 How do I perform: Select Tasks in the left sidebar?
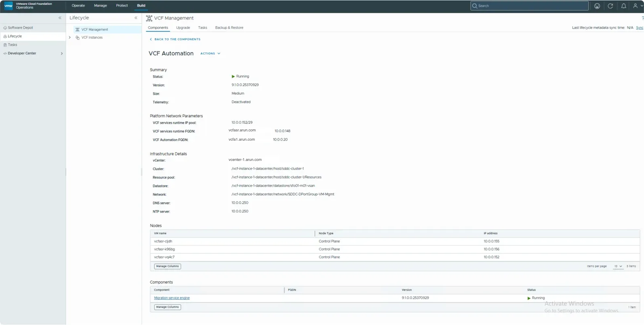pyautogui.click(x=33, y=45)
